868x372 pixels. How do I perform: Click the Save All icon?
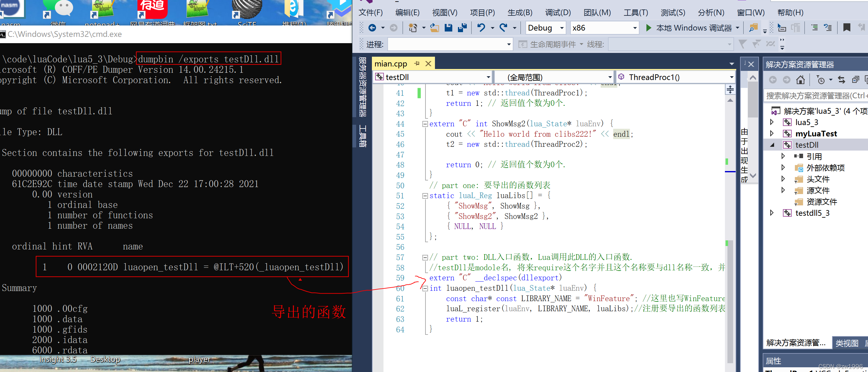462,28
